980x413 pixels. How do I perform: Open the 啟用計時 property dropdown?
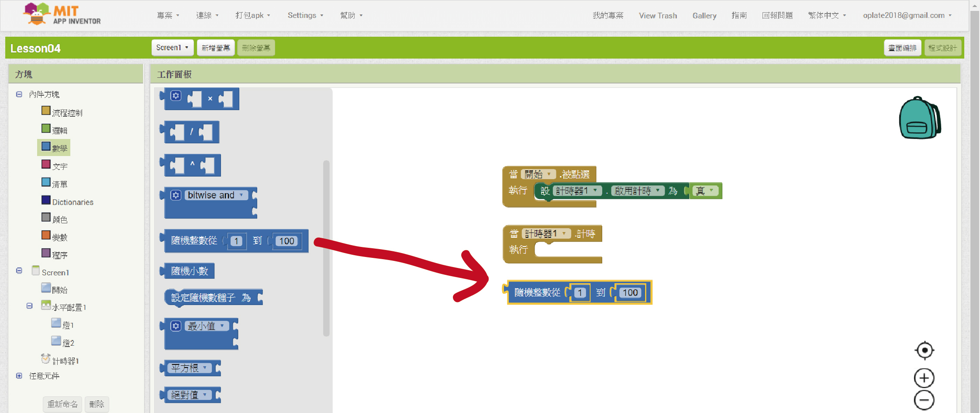click(638, 191)
